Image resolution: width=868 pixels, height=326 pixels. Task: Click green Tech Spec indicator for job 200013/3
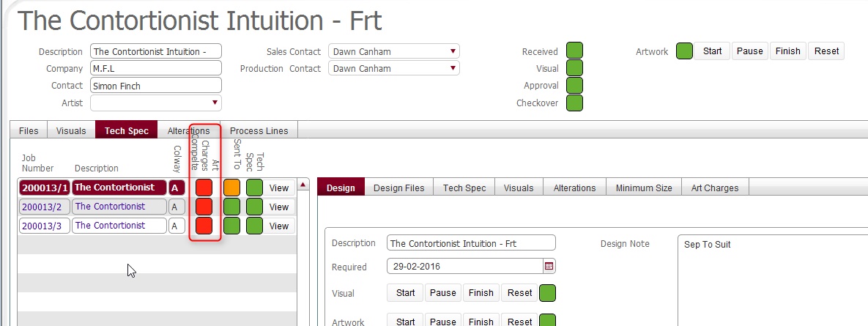pos(254,226)
